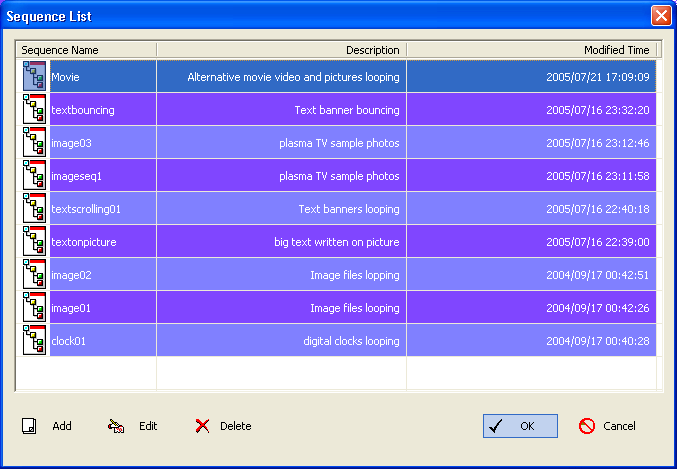The height and width of the screenshot is (469, 677).
Task: Add a new sequence
Action: pos(47,426)
